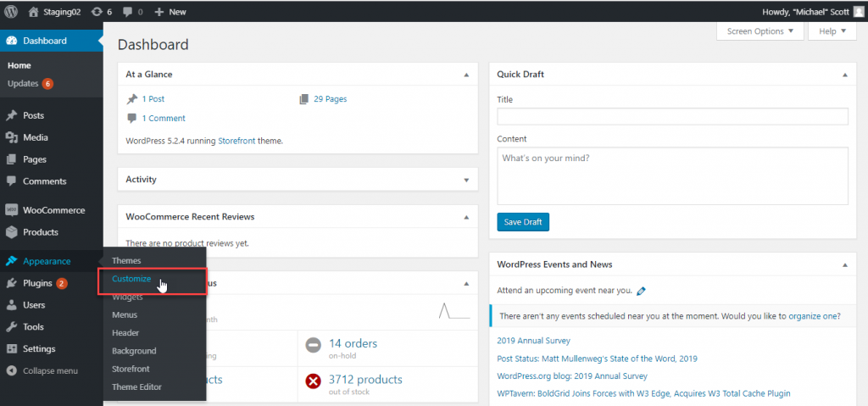Click the pages icon beside 29 Pages
Viewport: 868px width, 406px height.
click(303, 99)
